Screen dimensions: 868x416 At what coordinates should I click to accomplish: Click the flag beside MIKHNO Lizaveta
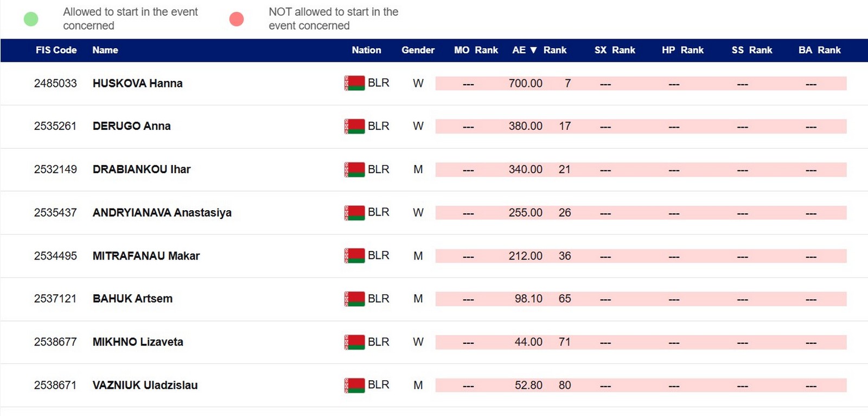(x=354, y=342)
